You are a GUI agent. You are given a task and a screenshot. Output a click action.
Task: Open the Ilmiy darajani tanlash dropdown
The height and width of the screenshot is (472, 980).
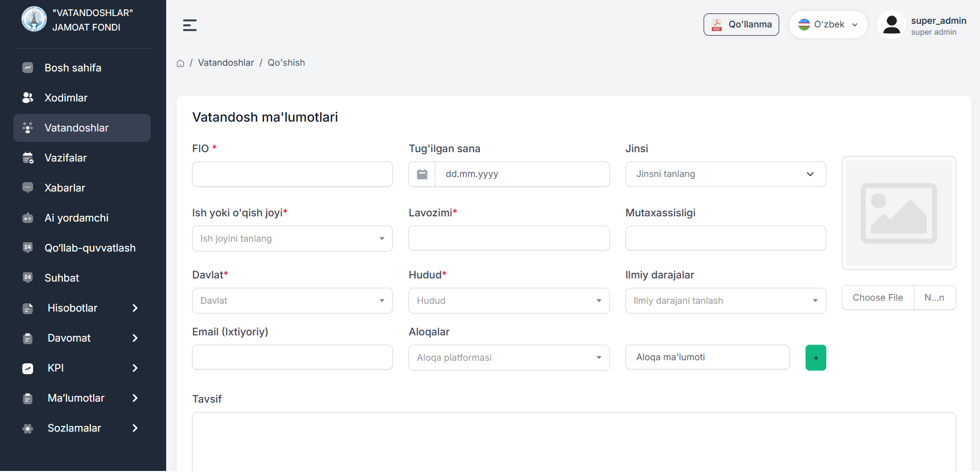(725, 301)
